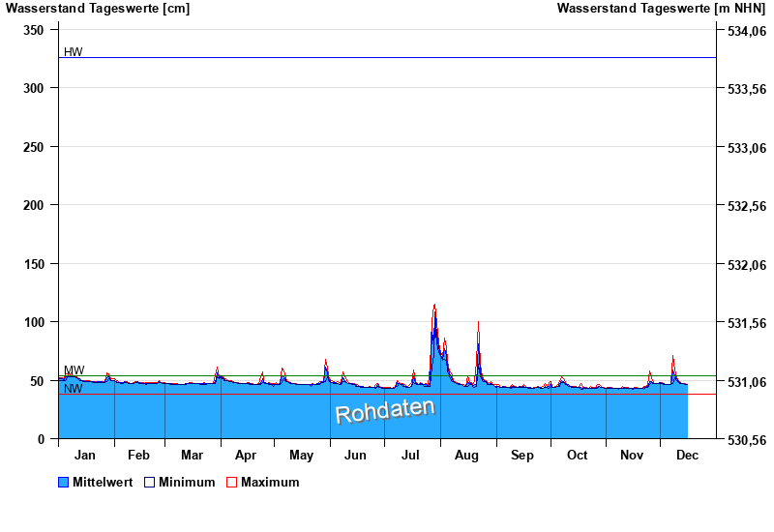Click the black Minimum legend box
This screenshot has height=532, width=774.
149,482
